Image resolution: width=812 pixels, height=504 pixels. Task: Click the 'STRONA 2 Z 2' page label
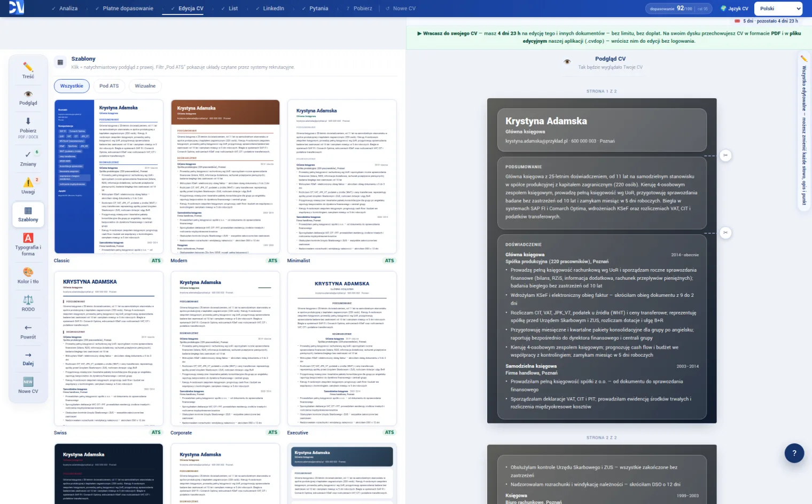[602, 438]
